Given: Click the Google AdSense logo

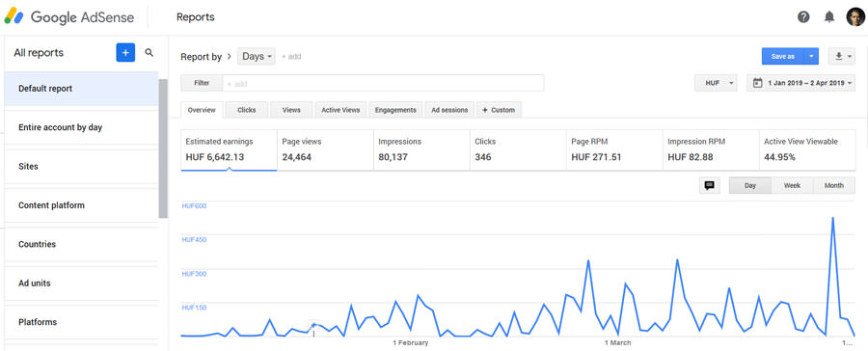Looking at the screenshot, I should [69, 17].
